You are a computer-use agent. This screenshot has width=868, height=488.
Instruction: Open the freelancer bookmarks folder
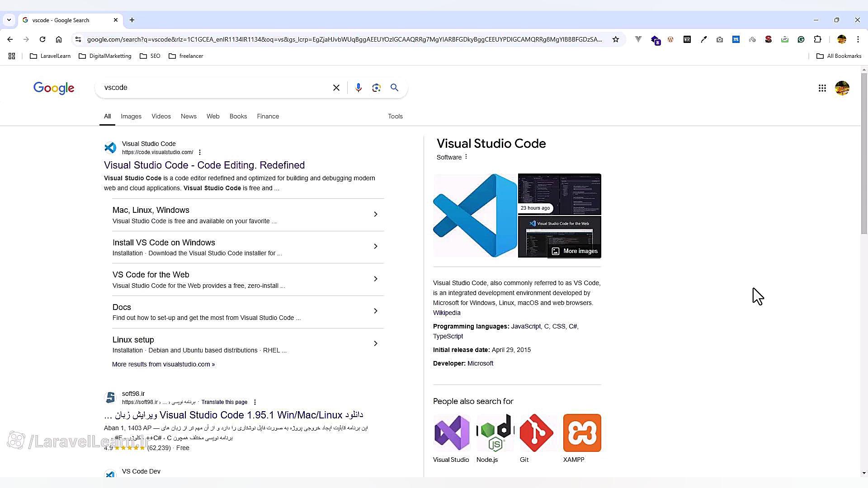coord(186,56)
